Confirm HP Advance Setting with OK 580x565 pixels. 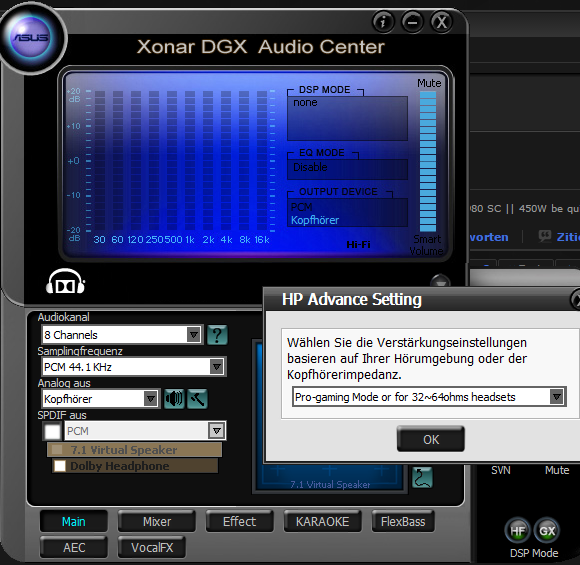pos(431,439)
